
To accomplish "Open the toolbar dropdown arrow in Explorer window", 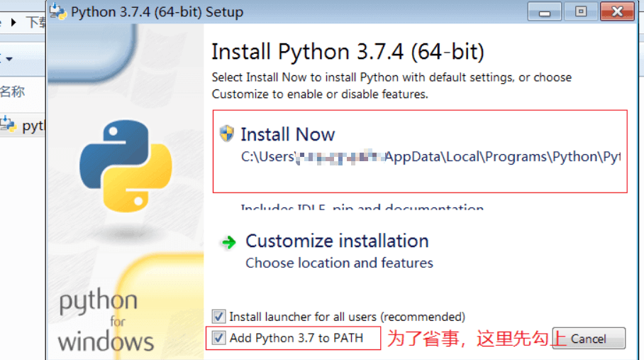I will [9, 59].
